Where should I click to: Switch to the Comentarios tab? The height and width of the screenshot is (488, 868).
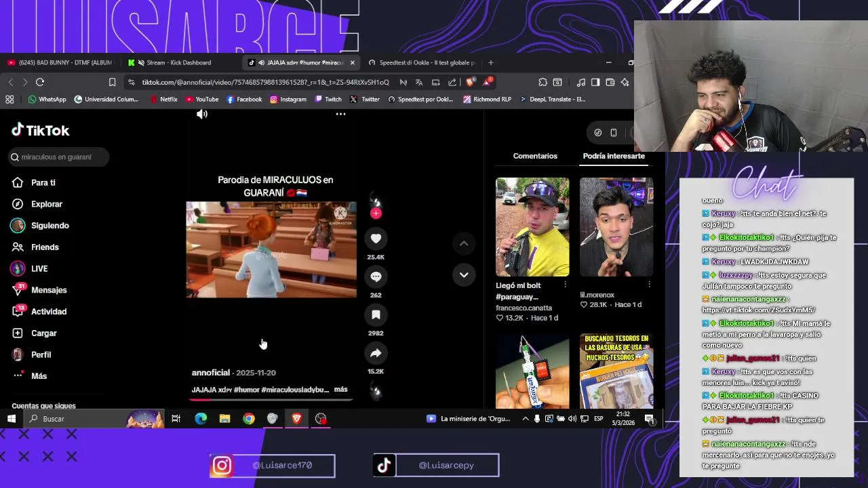click(535, 156)
